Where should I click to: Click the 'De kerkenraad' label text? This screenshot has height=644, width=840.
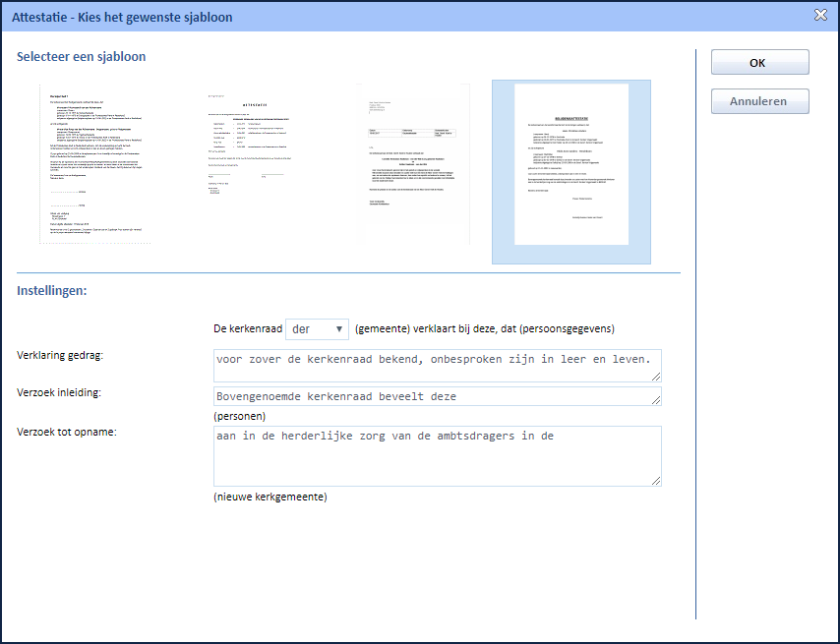click(x=248, y=328)
